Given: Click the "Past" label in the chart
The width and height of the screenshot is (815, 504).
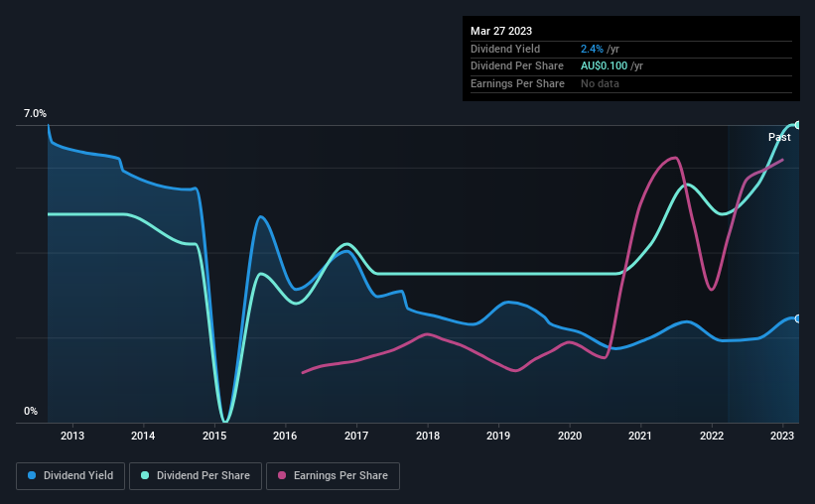Looking at the screenshot, I should point(779,138).
